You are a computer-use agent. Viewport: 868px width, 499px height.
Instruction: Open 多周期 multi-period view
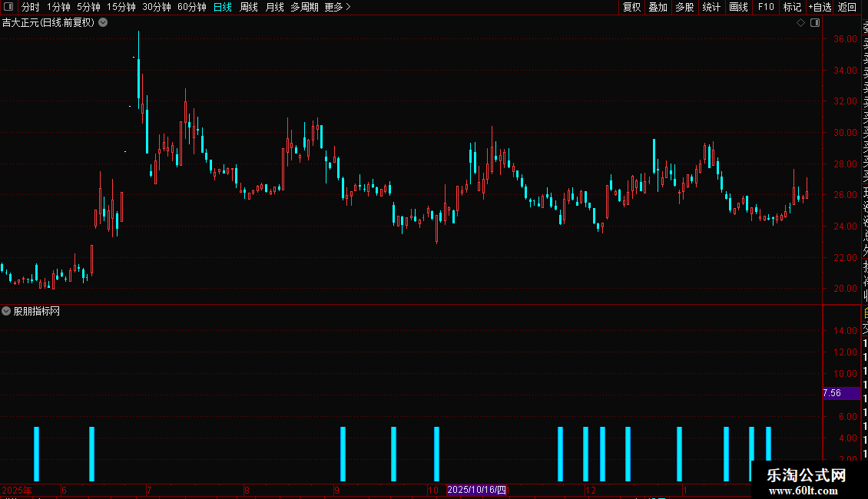[x=304, y=7]
